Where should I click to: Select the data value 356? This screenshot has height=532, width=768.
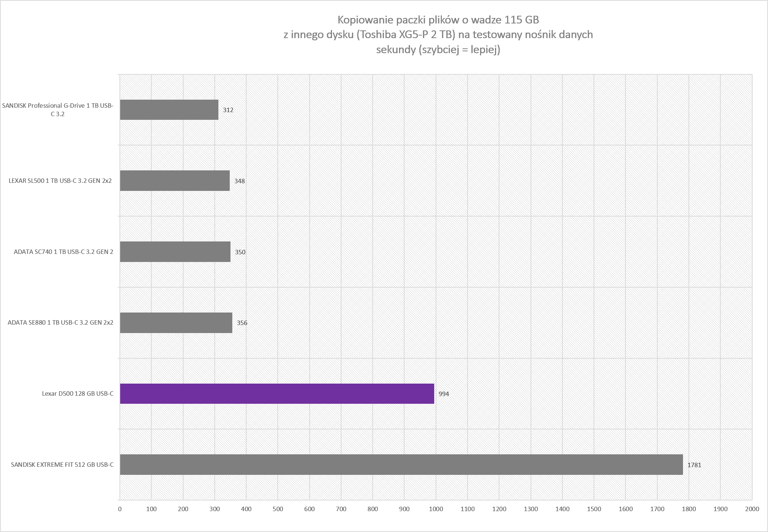pos(242,323)
